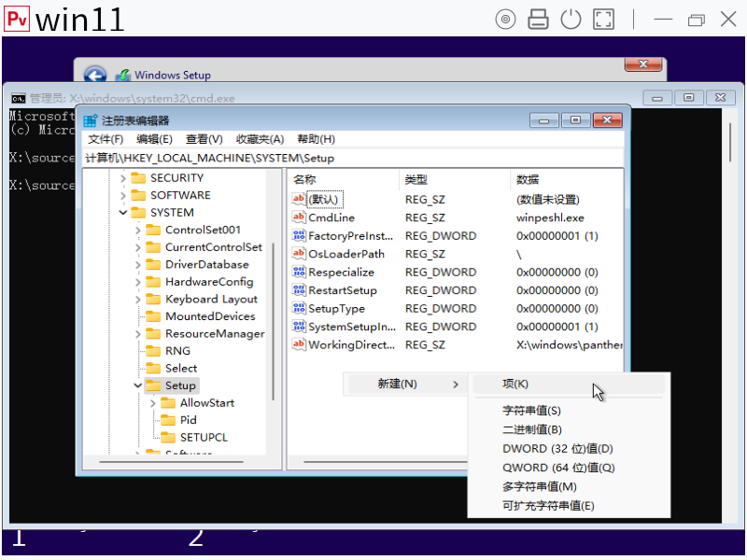The width and height of the screenshot is (747, 560).
Task: Choose DWORD (32 位)值(D) option
Action: pos(569,449)
